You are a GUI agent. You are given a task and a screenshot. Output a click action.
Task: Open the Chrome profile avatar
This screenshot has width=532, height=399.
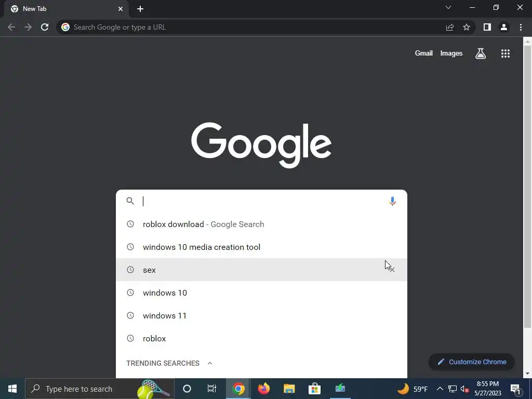[x=504, y=27]
